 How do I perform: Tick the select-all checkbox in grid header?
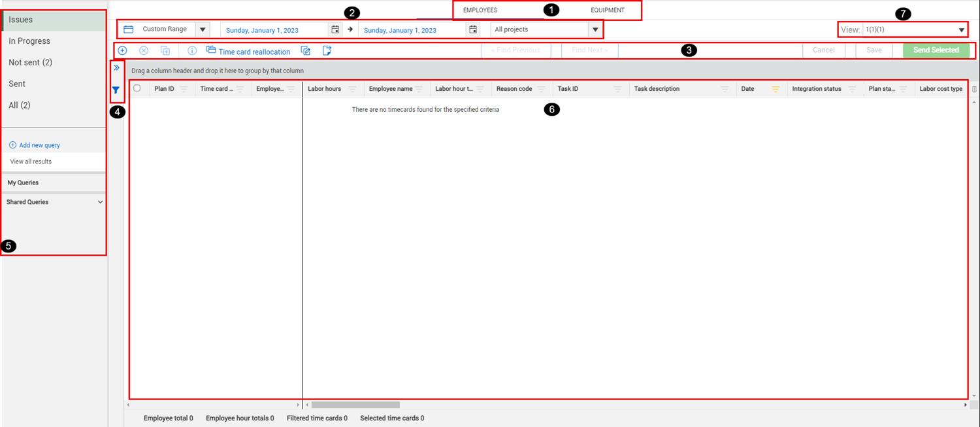(x=137, y=88)
